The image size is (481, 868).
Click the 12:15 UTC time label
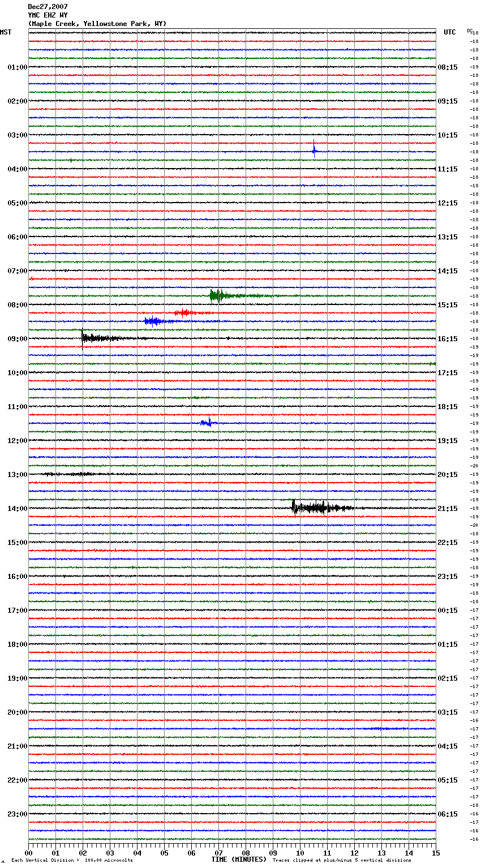pos(448,203)
